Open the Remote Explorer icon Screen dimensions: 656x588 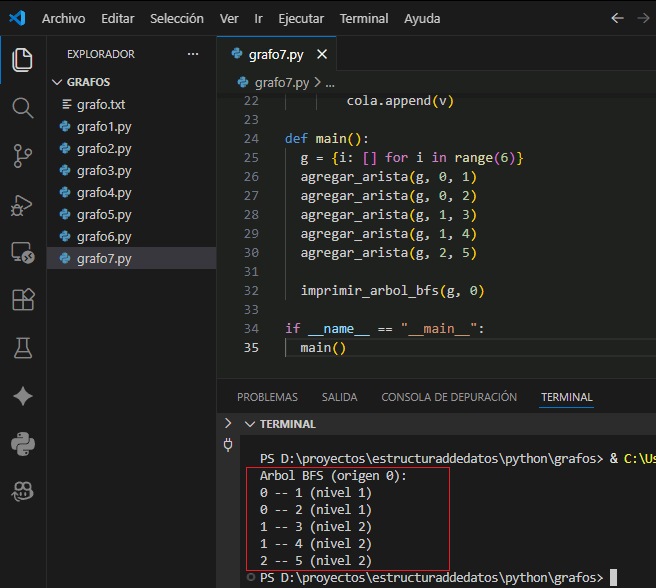[22, 252]
